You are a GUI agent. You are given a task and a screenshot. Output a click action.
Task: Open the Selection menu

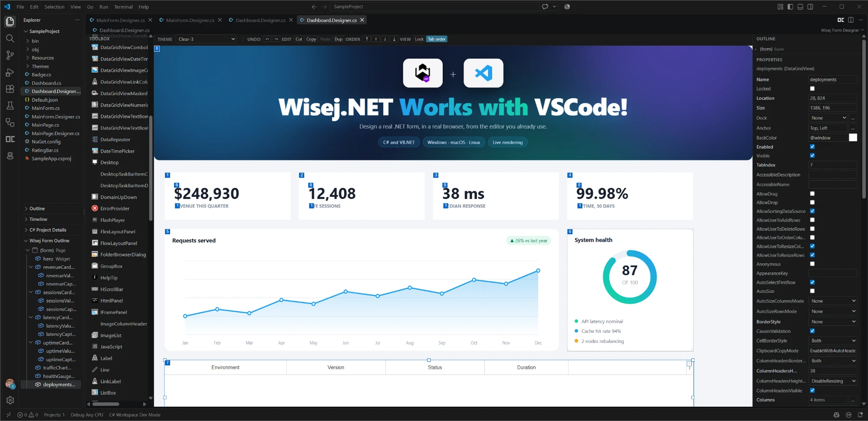54,7
